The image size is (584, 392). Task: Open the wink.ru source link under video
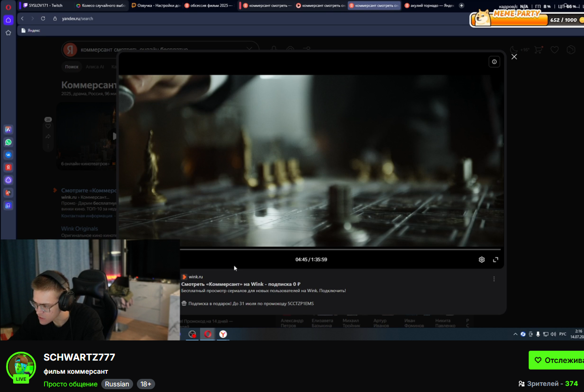coord(196,277)
